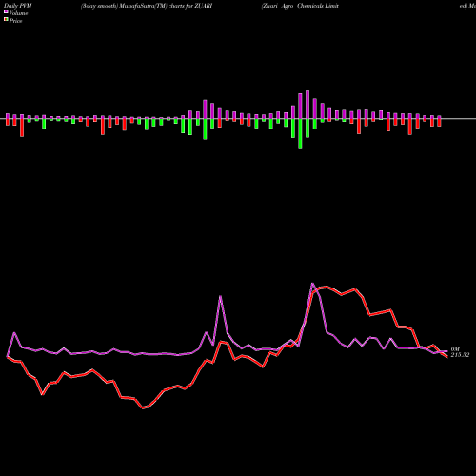The width and height of the screenshot is (476, 476).
Task: Click the 'Daily PVM' title text
Action: [18, 6]
